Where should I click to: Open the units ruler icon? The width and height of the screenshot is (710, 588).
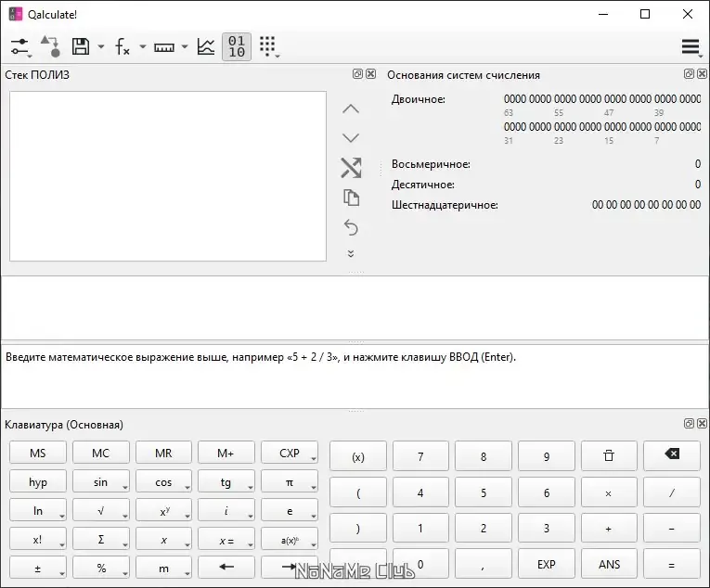(164, 47)
